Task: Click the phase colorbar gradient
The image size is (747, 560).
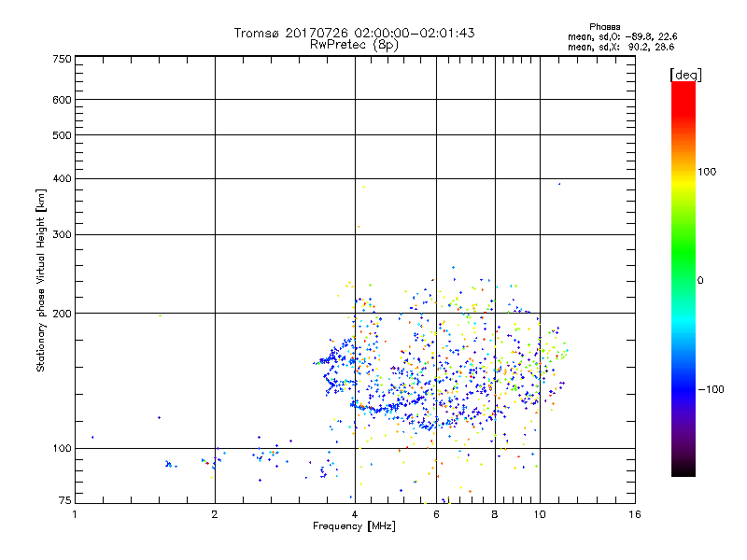Action: click(x=684, y=278)
